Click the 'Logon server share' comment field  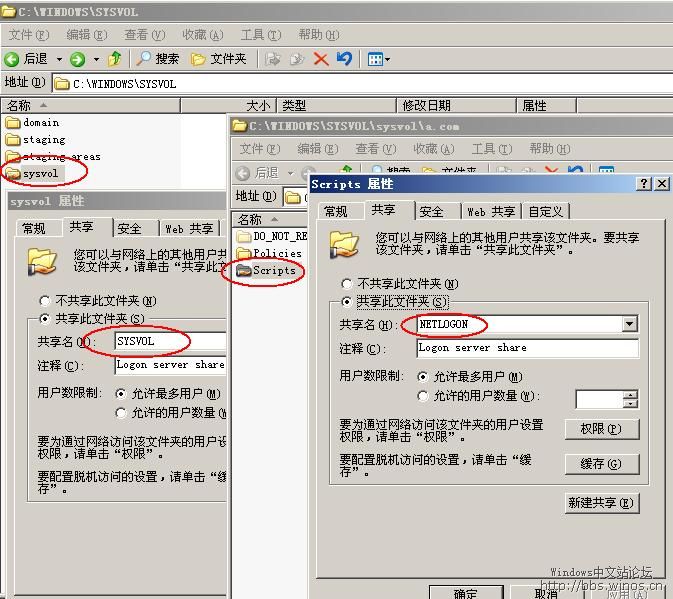[526, 348]
